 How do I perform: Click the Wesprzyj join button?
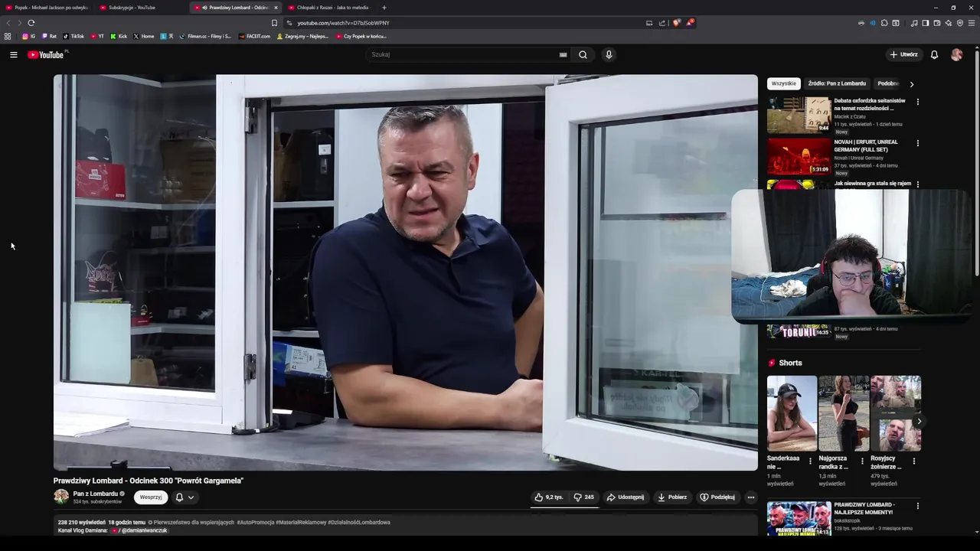[x=151, y=497]
